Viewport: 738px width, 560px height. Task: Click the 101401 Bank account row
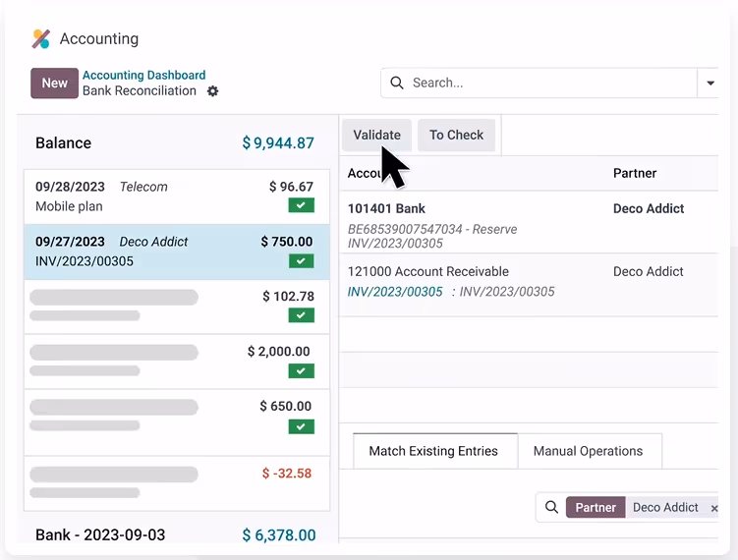[x=529, y=223]
